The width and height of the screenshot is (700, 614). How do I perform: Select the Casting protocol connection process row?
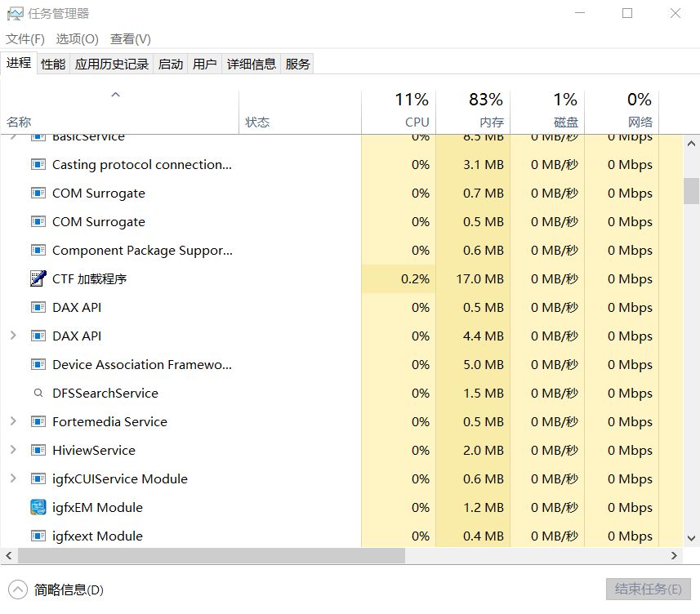click(x=341, y=165)
